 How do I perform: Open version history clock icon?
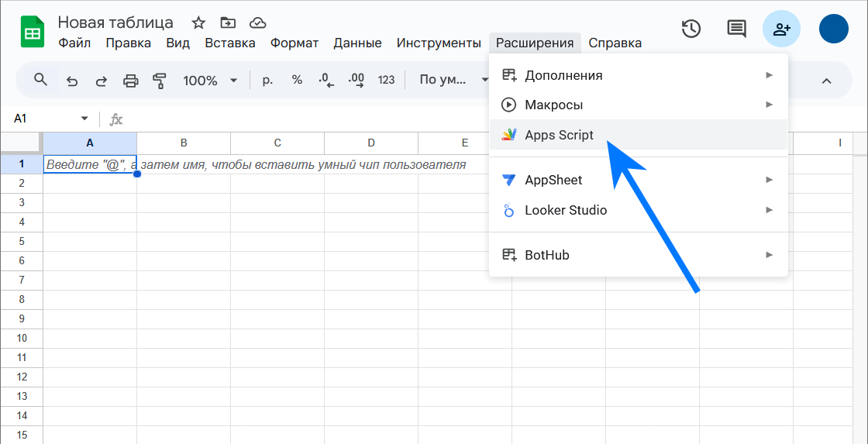click(691, 29)
